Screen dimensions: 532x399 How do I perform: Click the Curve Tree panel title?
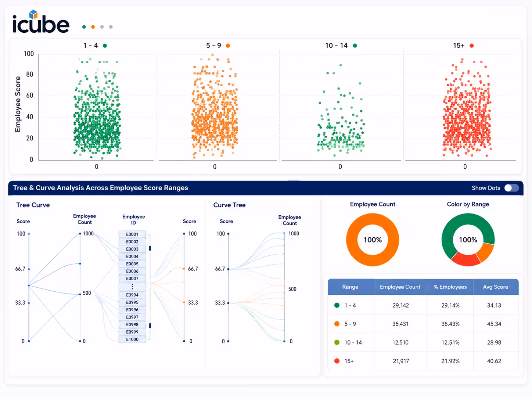click(230, 205)
